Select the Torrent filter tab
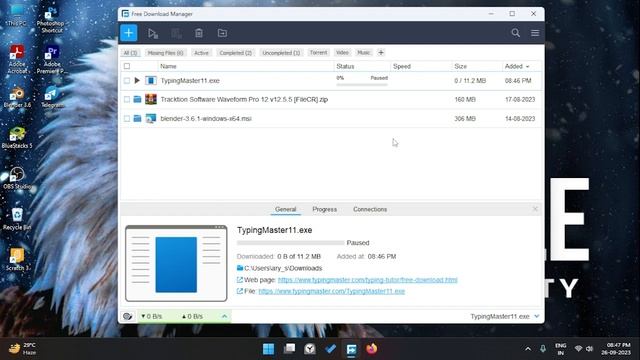Viewport: 640px width, 360px height. click(318, 53)
